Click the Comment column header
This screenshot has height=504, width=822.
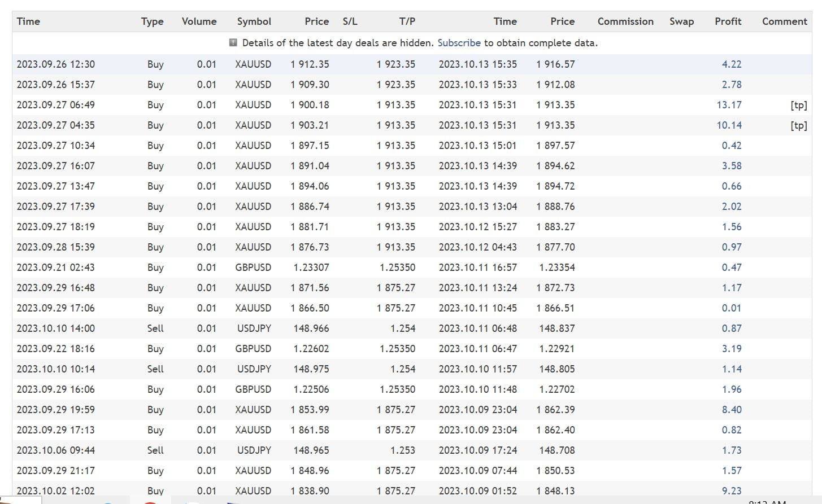click(x=784, y=21)
